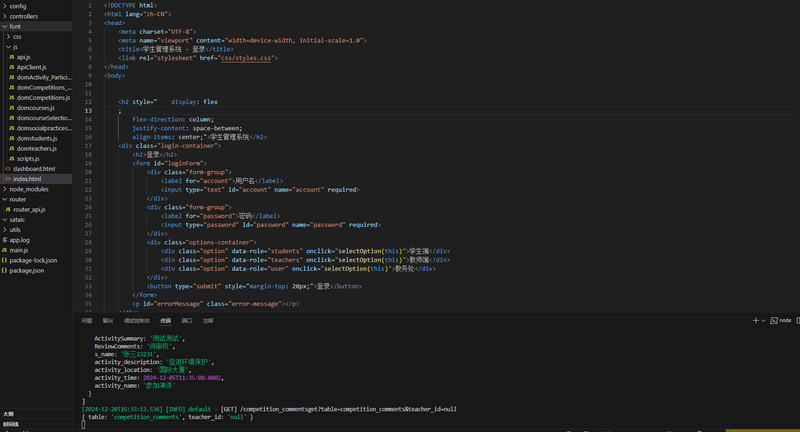Click ActivitySummary line in terminal
This screenshot has height=432, width=800.
(140, 338)
